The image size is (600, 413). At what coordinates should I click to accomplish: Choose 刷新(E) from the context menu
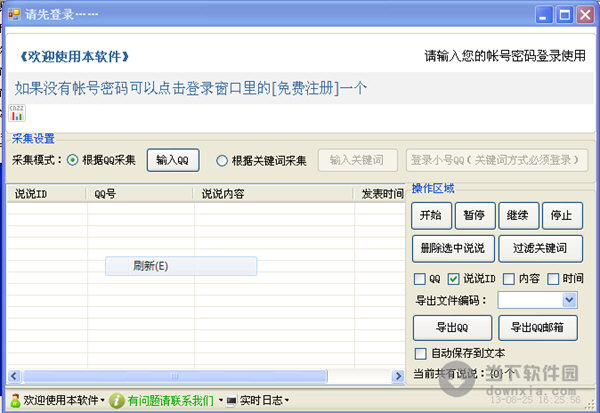(x=181, y=266)
